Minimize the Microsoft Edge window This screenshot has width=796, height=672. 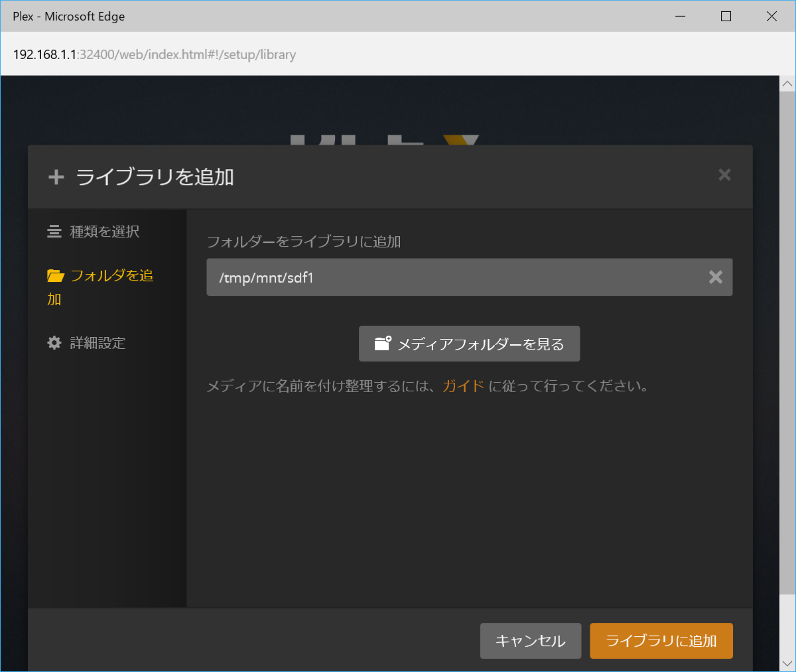coord(680,17)
